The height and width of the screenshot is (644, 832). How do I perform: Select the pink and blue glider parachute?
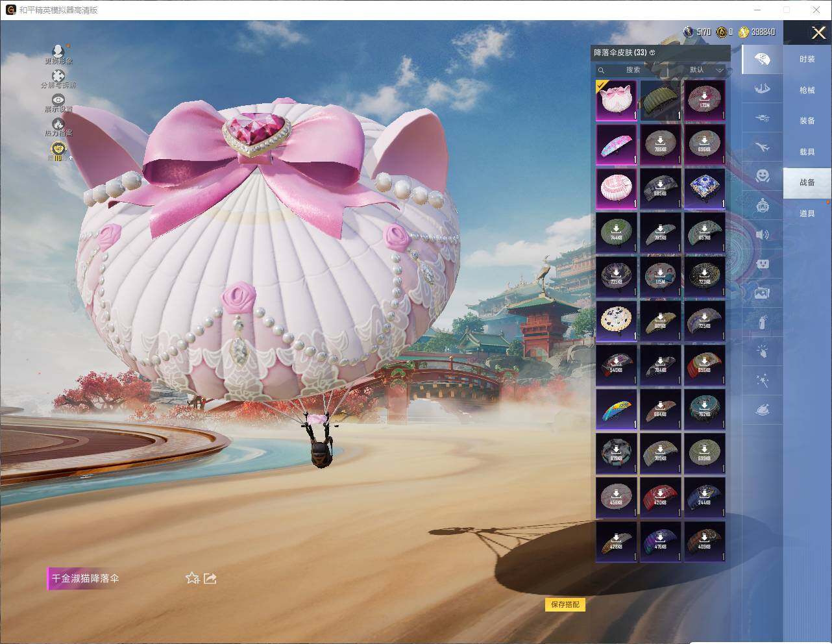click(616, 144)
